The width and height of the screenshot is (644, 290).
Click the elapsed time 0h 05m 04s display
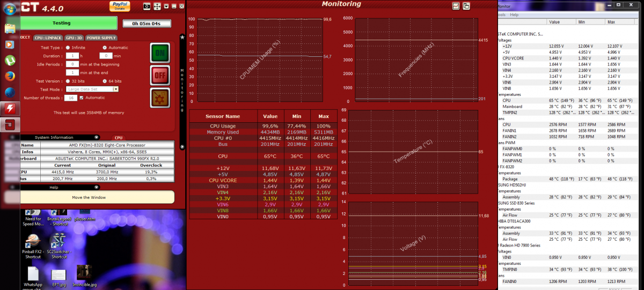point(147,23)
